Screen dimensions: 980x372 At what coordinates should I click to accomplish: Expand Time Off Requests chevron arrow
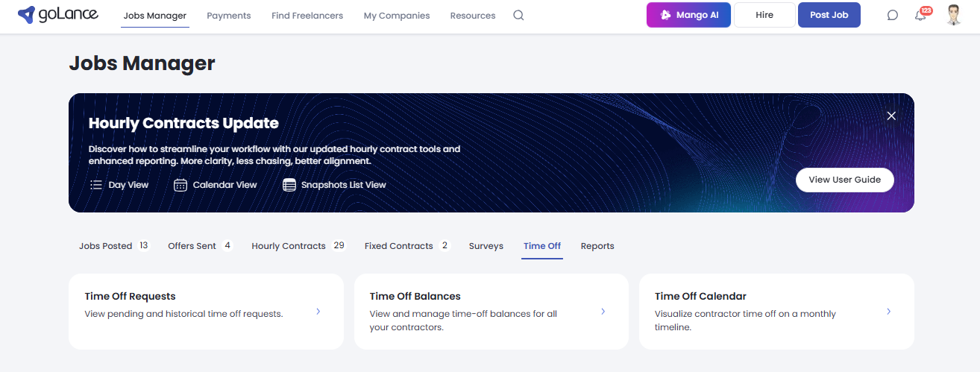click(318, 312)
